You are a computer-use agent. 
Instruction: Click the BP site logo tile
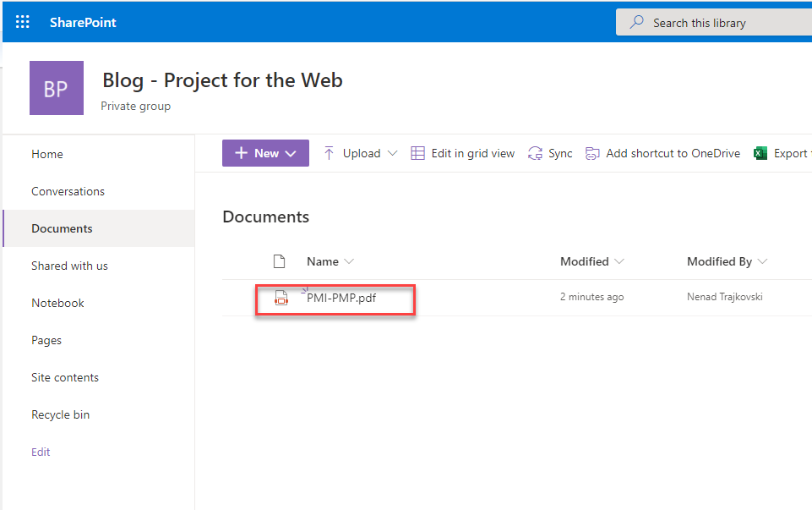point(57,88)
